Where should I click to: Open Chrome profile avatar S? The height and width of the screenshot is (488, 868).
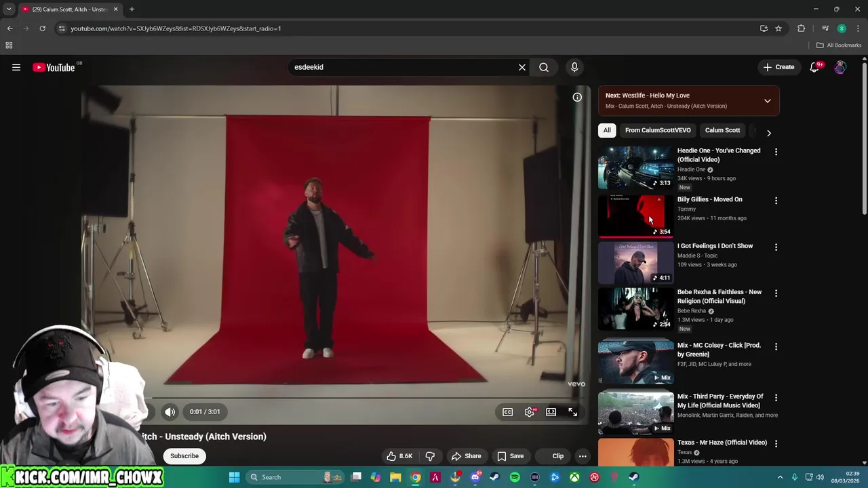tap(842, 28)
